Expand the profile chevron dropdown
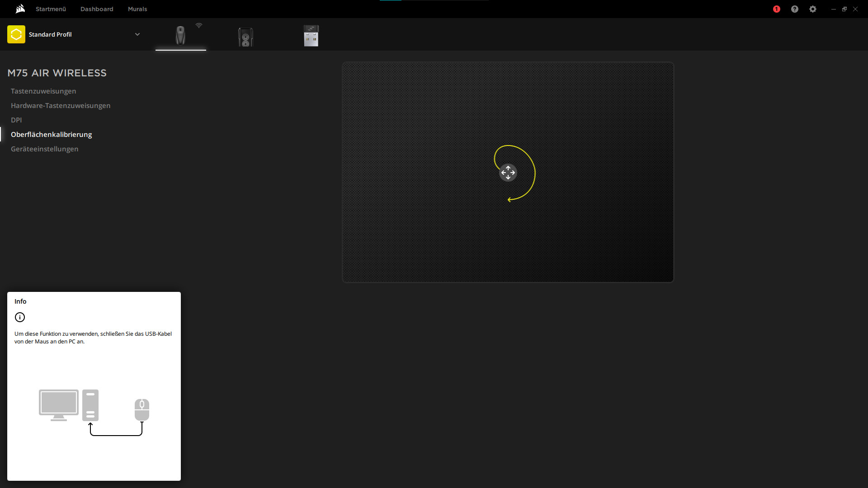This screenshot has width=868, height=488. pyautogui.click(x=137, y=34)
